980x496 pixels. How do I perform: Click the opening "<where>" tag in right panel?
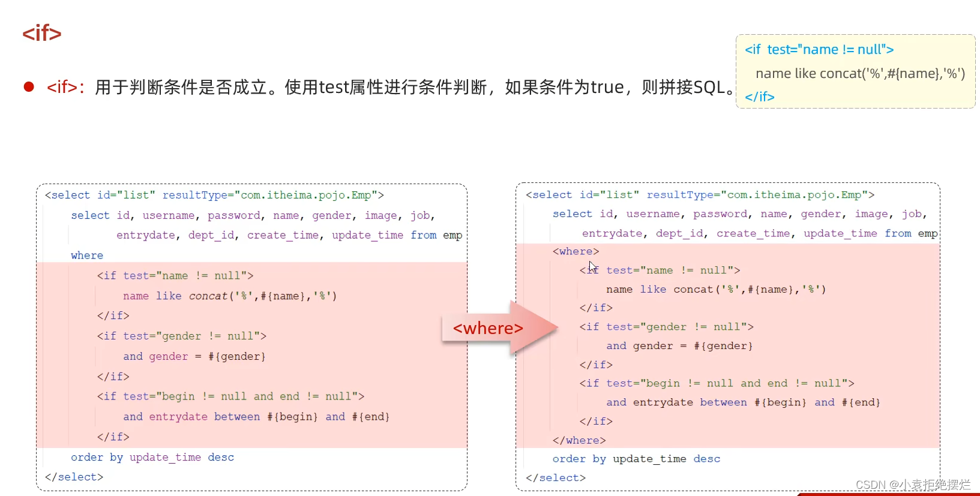click(576, 251)
